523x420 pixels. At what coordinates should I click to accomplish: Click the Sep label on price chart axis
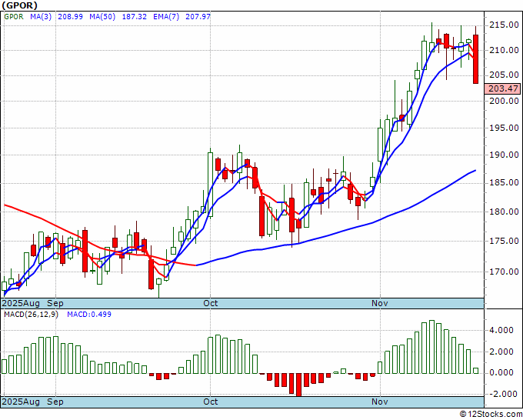pyautogui.click(x=55, y=303)
